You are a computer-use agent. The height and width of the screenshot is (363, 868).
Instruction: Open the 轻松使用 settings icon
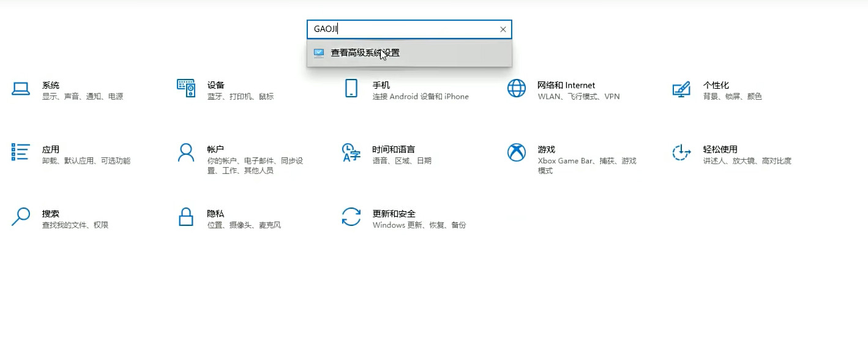pyautogui.click(x=681, y=153)
